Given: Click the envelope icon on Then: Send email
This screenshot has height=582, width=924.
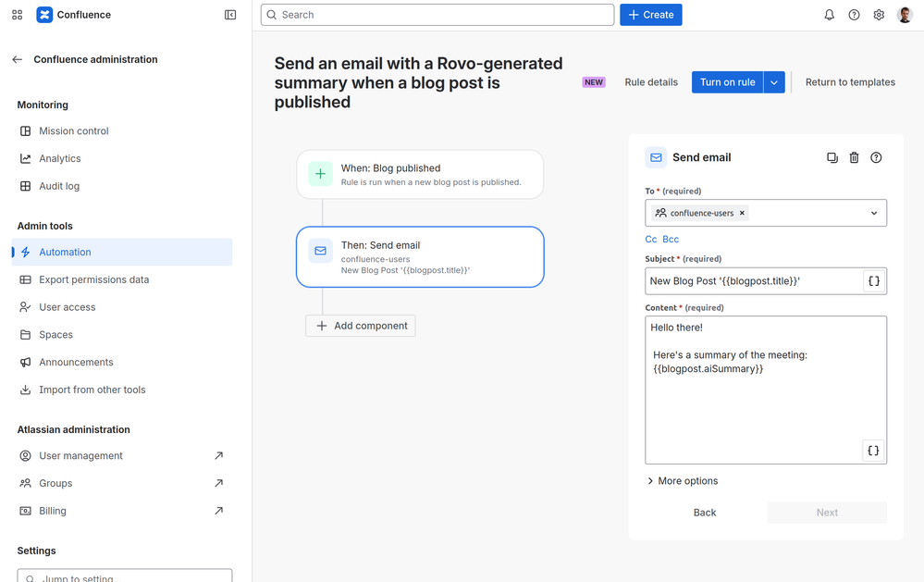Looking at the screenshot, I should (321, 251).
